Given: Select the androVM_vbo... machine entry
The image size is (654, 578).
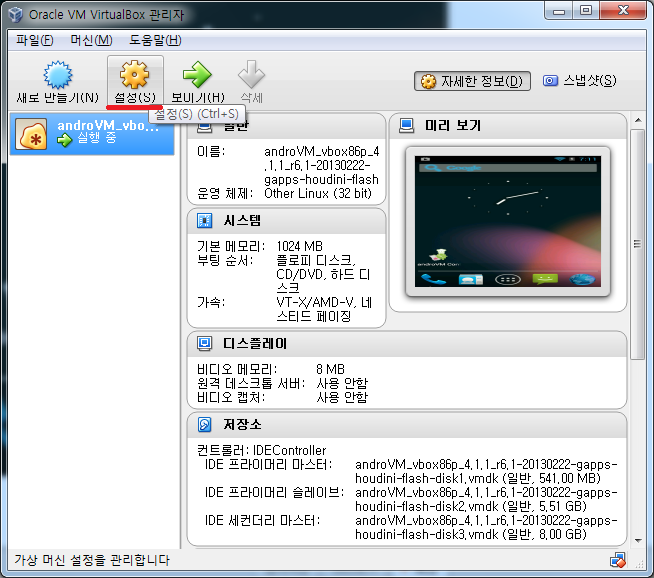Looking at the screenshot, I should pyautogui.click(x=92, y=134).
